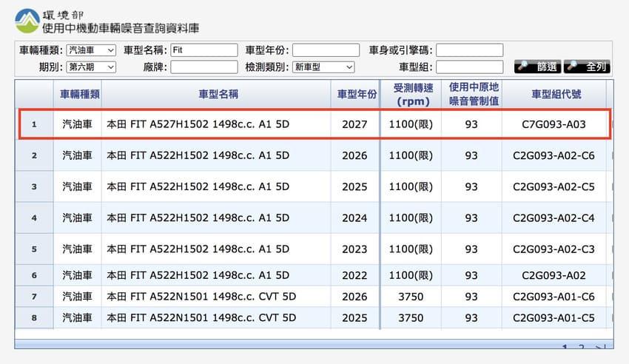Focus the 車型名稱 input containing Fit
The height and width of the screenshot is (364, 629).
click(204, 50)
